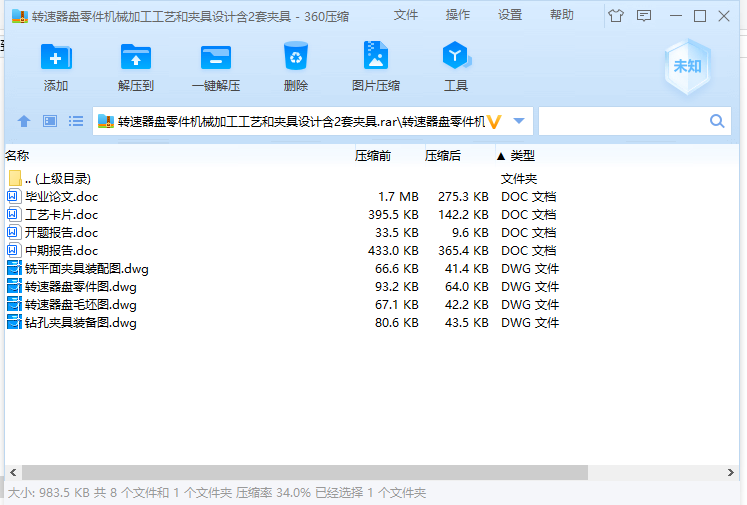Click the file name 转速器盘毛坯图.dwg
The width and height of the screenshot is (747, 505).
[81, 305]
